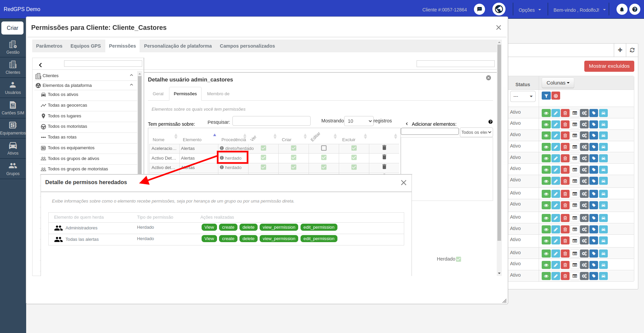The width and height of the screenshot is (644, 333).
Task: Open the Campos personalizados tab
Action: 247,46
